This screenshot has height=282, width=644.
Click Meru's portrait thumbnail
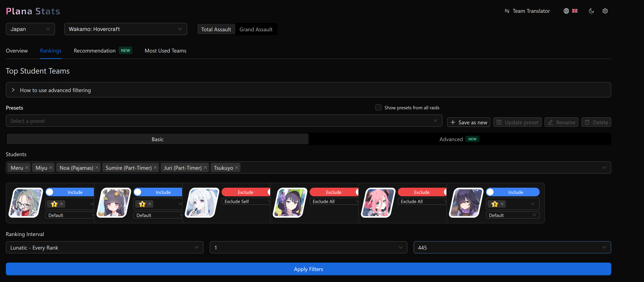coord(25,203)
